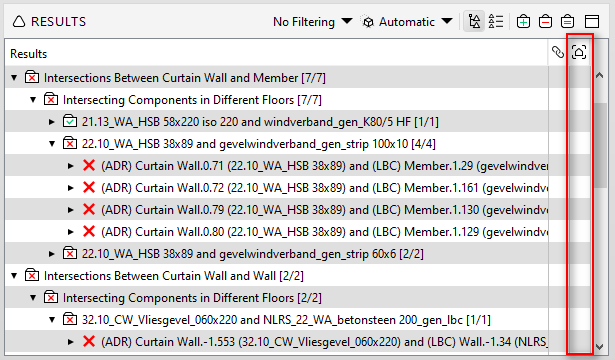Click rejected folder icon on Curtain Wall and Member
This screenshot has width=615, height=360.
[x=32, y=77]
